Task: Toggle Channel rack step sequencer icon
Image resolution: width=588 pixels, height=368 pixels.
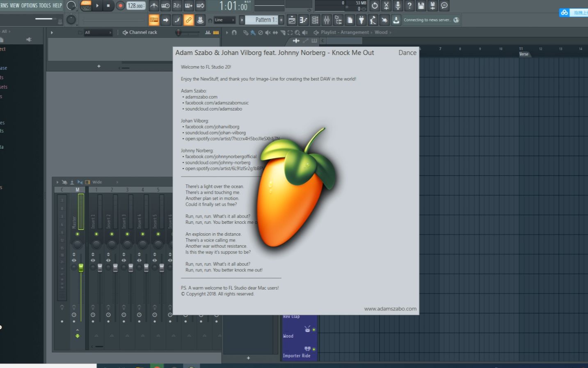Action: click(x=216, y=32)
